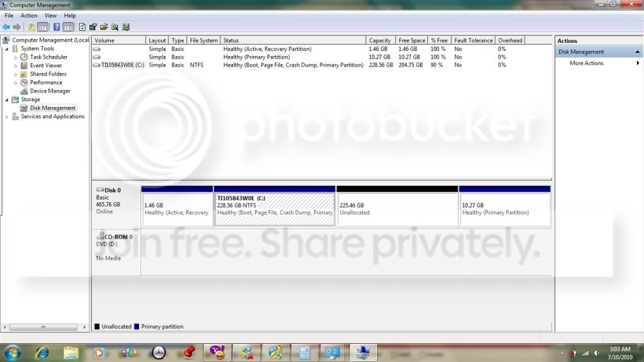Collapse the Disk Management actions section
The image size is (644, 362).
click(x=638, y=52)
